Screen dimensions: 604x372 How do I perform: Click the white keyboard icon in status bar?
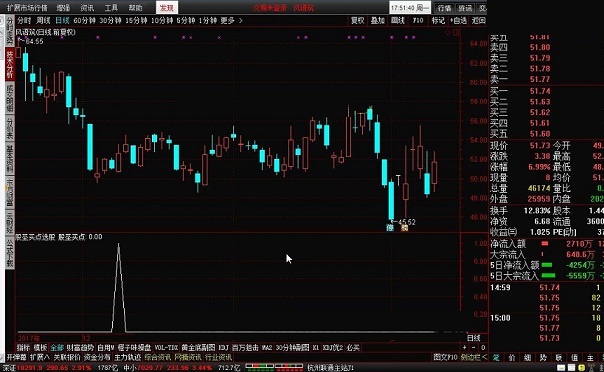pyautogui.click(x=561, y=368)
